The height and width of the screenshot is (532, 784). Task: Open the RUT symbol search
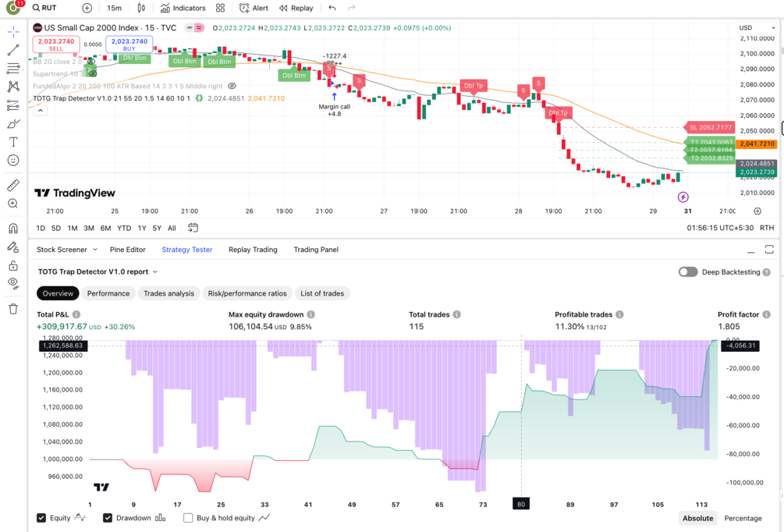45,8
